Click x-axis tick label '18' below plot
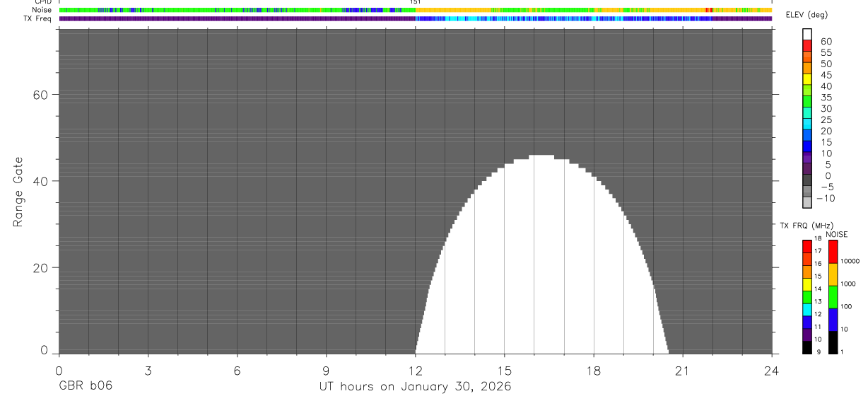Image resolution: width=868 pixels, height=401 pixels. [593, 371]
